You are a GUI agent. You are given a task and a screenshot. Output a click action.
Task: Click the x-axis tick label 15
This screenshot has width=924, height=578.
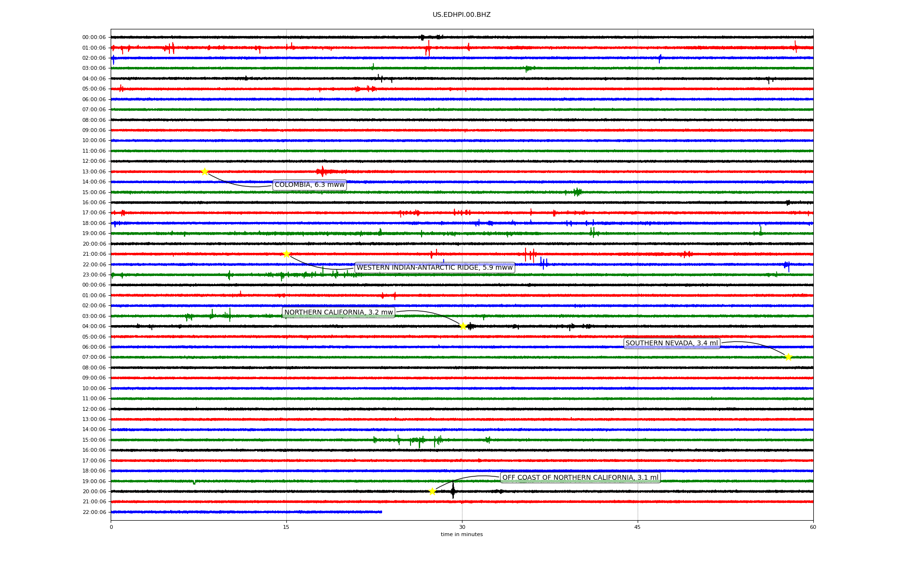point(286,527)
